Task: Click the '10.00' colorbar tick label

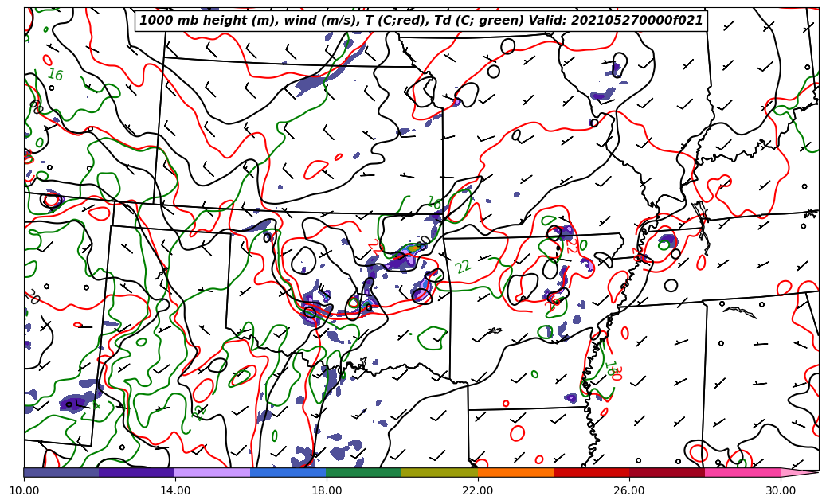Action: pyautogui.click(x=24, y=490)
